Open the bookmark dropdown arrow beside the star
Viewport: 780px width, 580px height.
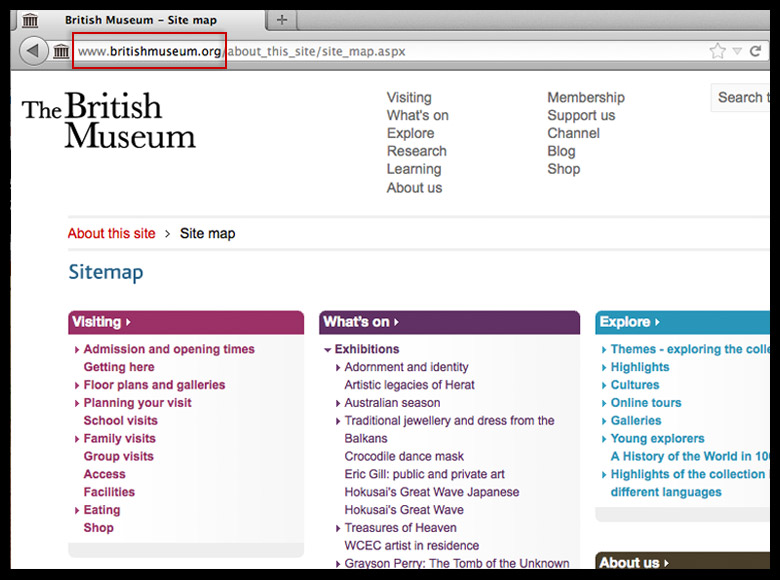pyautogui.click(x=737, y=51)
